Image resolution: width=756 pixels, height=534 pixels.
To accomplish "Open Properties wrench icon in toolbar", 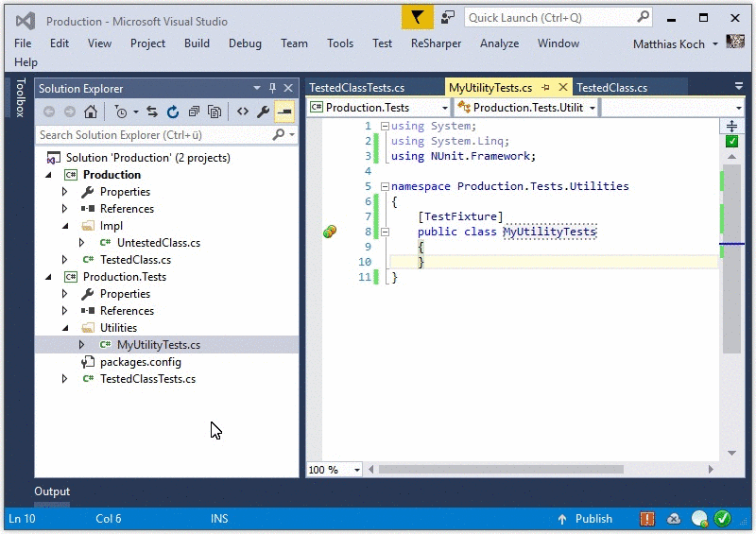I will [x=263, y=112].
